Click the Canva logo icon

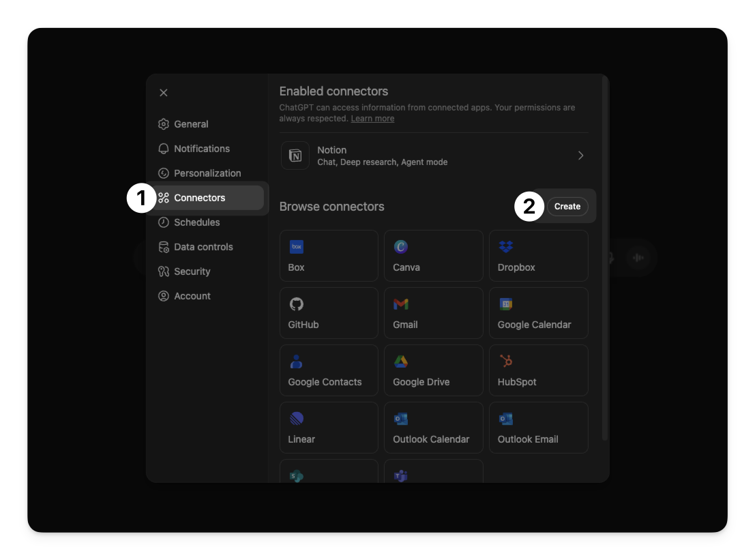click(x=400, y=246)
